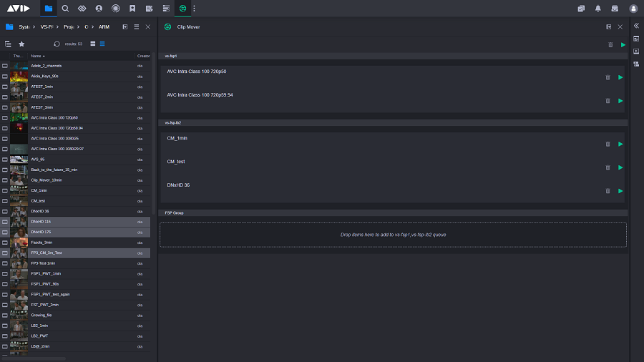Image resolution: width=644 pixels, height=362 pixels.
Task: Click the Proj breadcrumb
Action: tap(69, 26)
